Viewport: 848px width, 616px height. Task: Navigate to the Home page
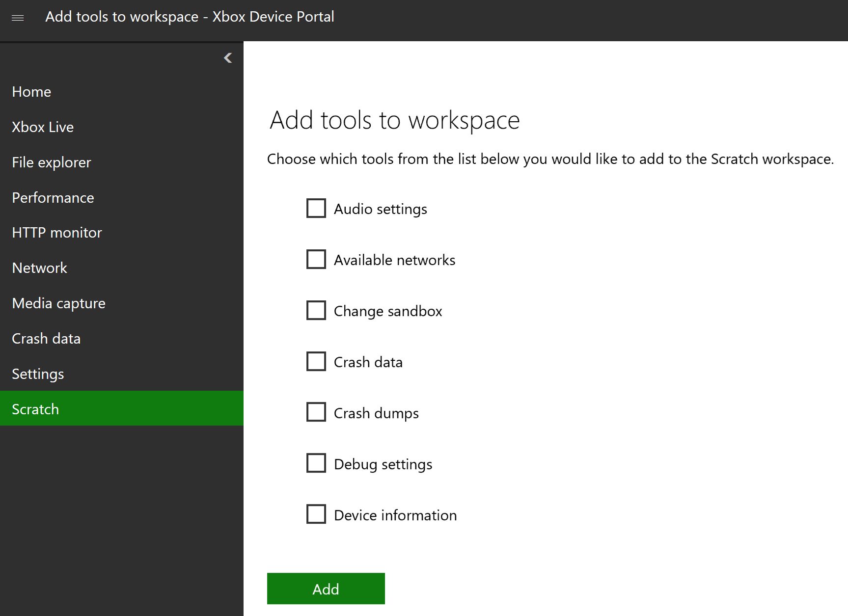tap(31, 92)
